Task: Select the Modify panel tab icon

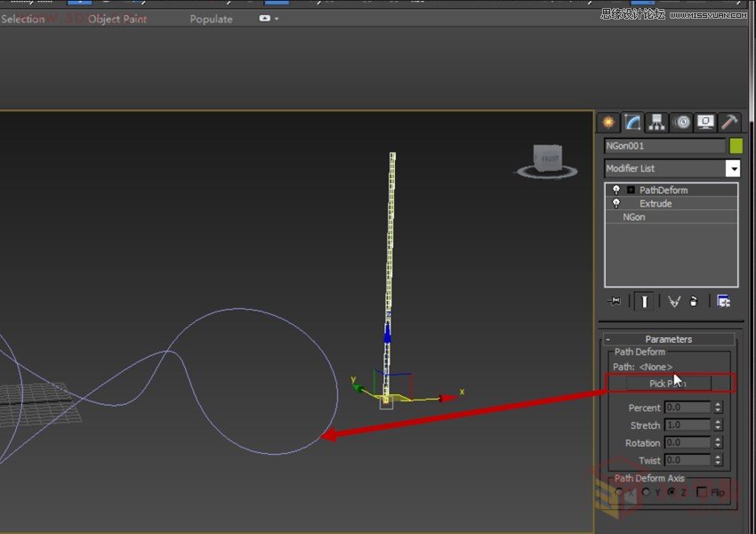Action: click(x=633, y=121)
